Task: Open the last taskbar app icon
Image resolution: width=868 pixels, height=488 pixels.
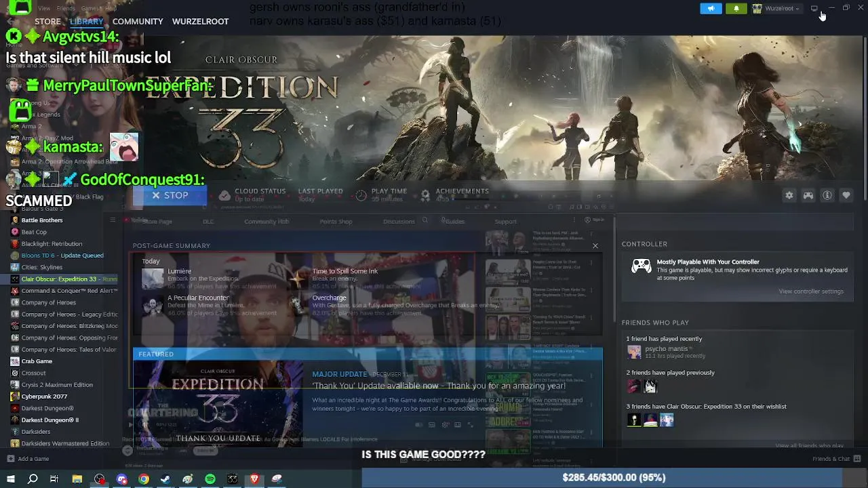Action: click(x=277, y=479)
